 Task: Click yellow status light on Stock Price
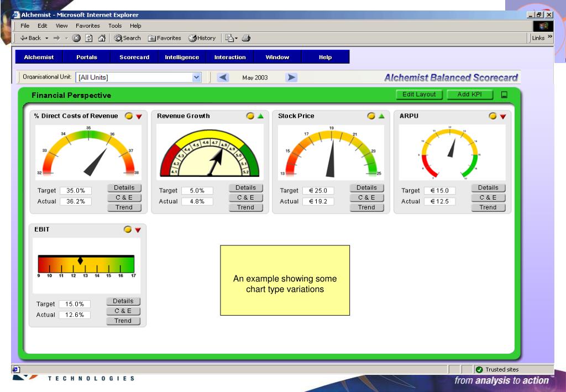(x=371, y=116)
